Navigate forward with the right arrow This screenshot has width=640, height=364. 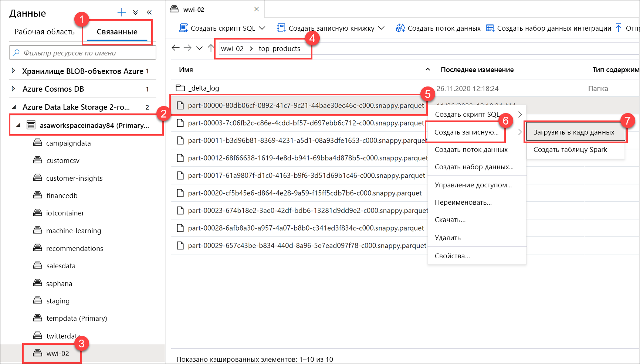(187, 48)
